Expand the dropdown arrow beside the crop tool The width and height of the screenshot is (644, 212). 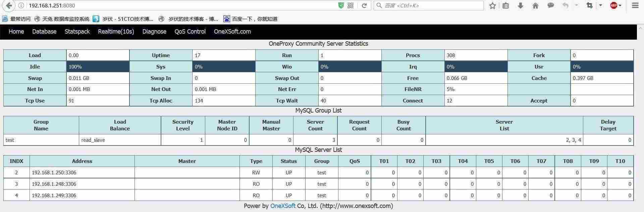pos(600,5)
